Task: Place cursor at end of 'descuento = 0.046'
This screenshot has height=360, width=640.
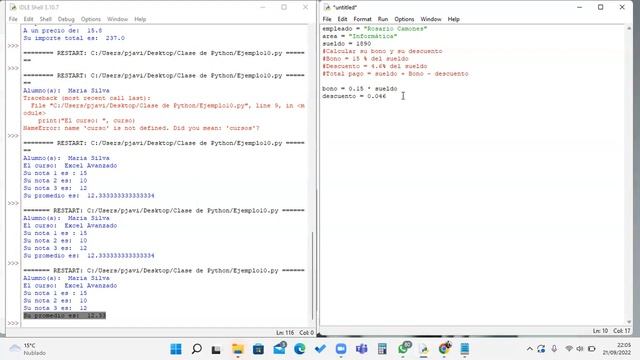Action: coord(387,96)
